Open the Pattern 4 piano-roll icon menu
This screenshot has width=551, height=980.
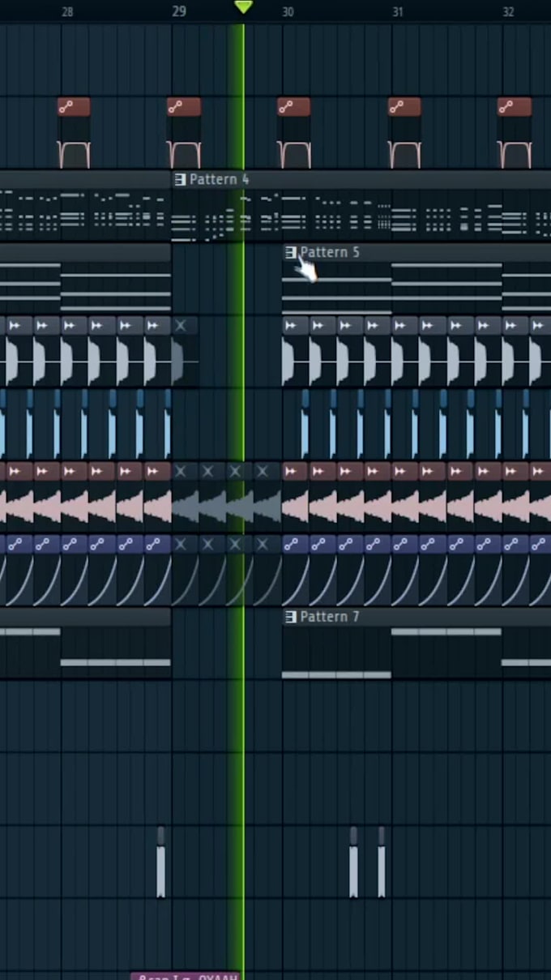pyautogui.click(x=180, y=179)
